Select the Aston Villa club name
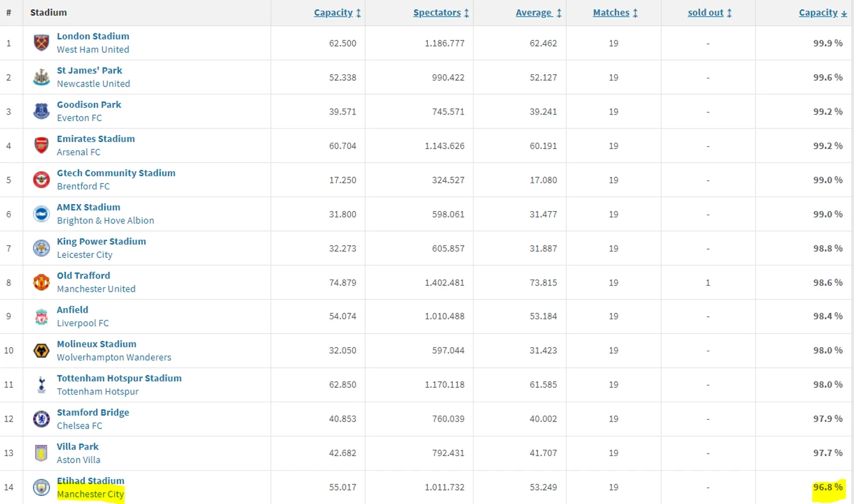This screenshot has width=854, height=504. (x=78, y=460)
